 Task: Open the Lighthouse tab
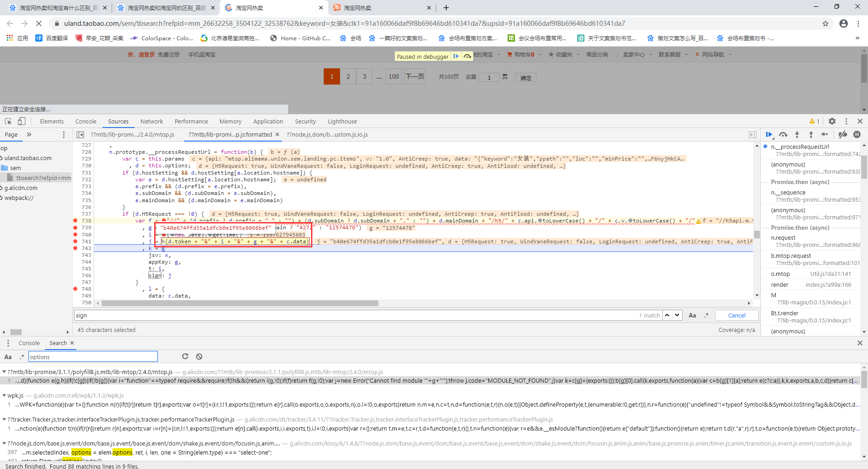(x=342, y=121)
